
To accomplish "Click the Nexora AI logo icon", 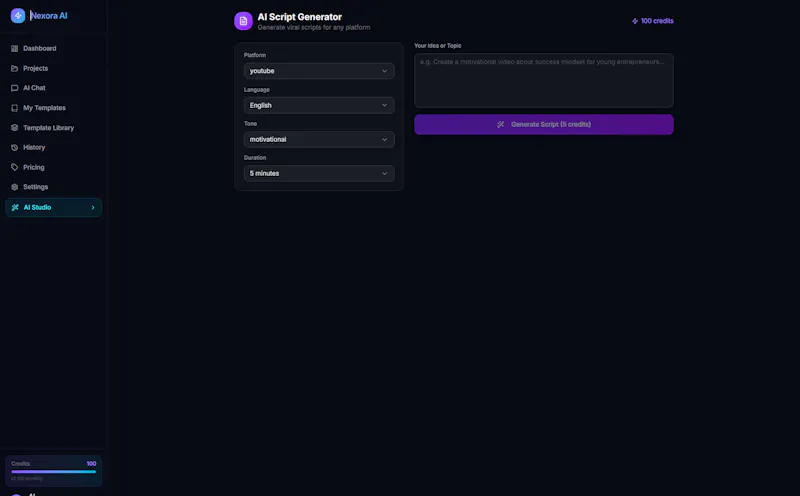I will pos(18,15).
